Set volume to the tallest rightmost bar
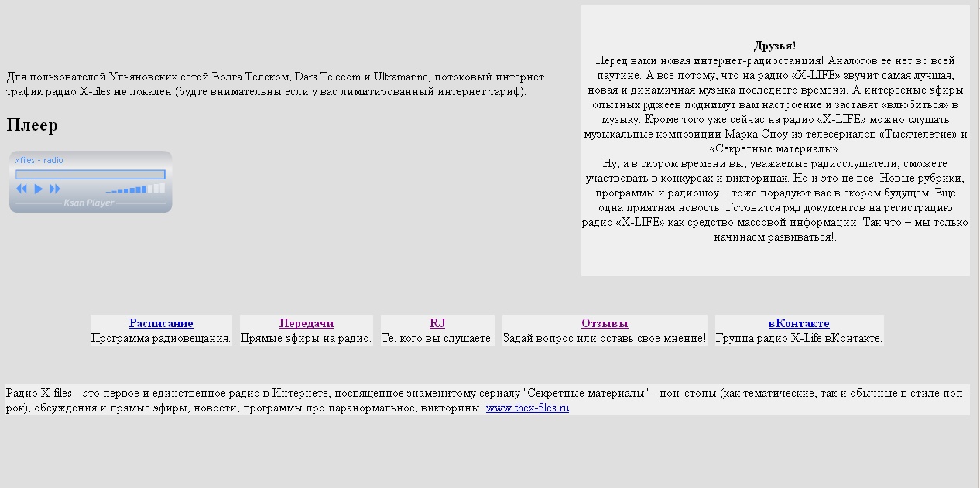 161,188
